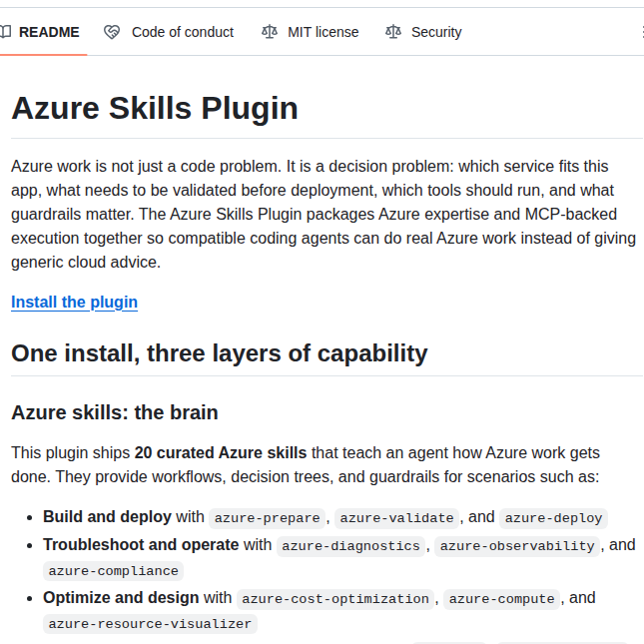This screenshot has width=644, height=644.
Task: Click the azure-resource-visualizer code label
Action: 150,624
